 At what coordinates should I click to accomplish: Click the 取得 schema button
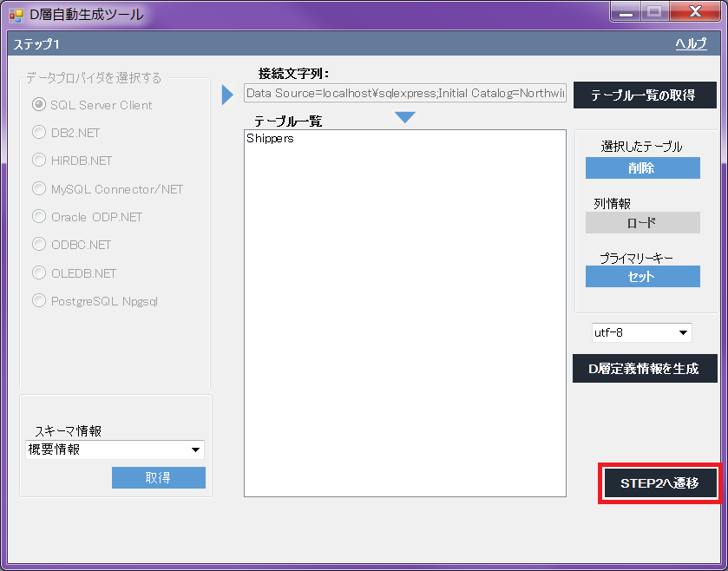click(158, 478)
